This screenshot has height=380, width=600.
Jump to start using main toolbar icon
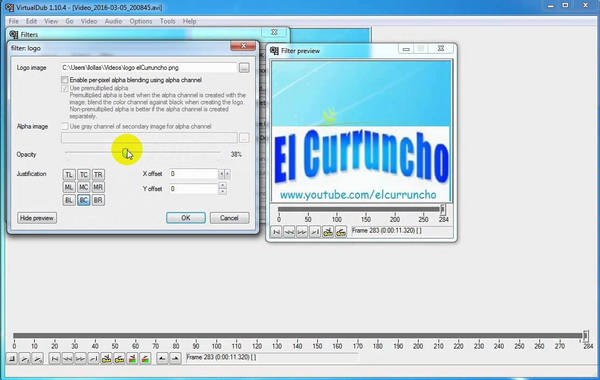(x=55, y=359)
